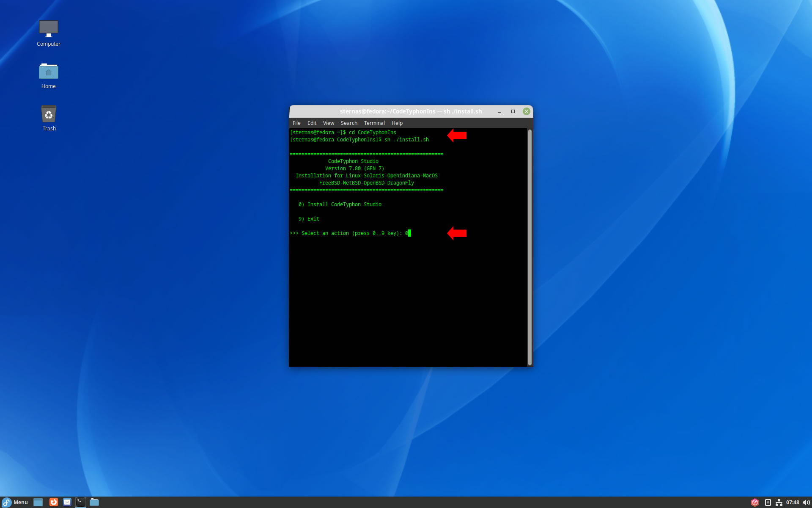Click the show desktop panel icon

click(x=38, y=502)
